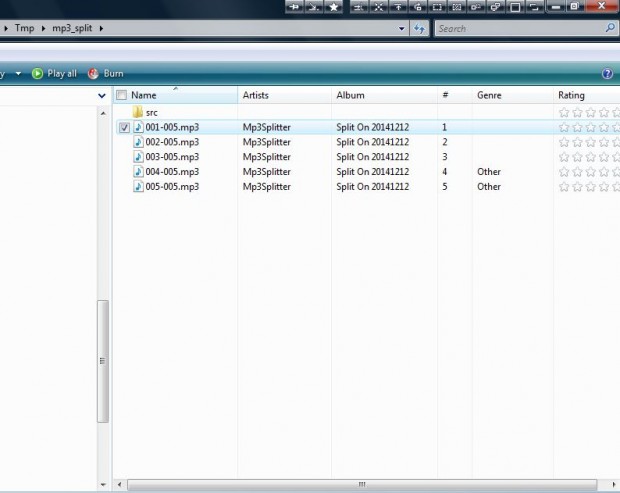Screen dimensions: 620x493
Task: Click the Play all icon
Action: coord(38,74)
